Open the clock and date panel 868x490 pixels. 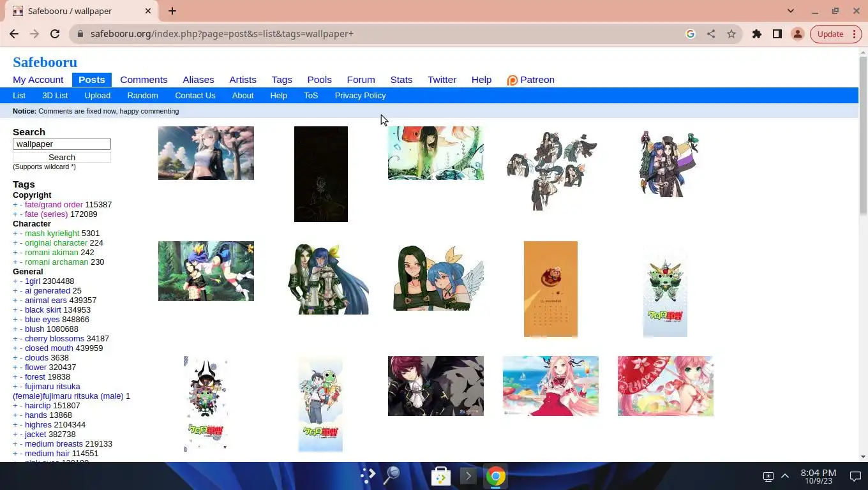(x=818, y=476)
